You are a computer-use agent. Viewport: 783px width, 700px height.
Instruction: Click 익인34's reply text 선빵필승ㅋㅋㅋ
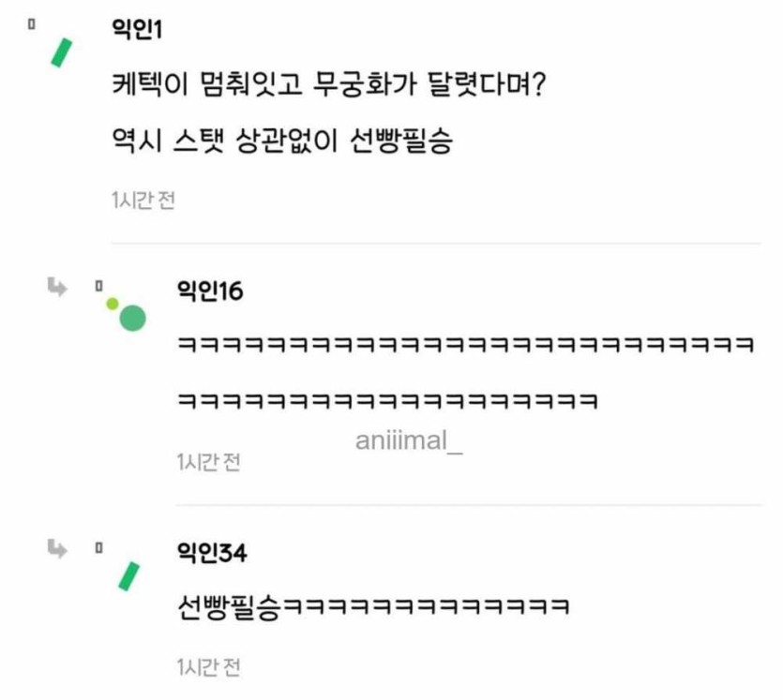tap(372, 606)
